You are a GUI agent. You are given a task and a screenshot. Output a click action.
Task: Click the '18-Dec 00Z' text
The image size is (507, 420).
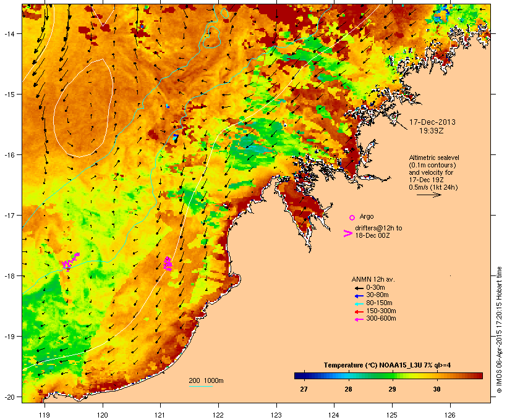pos(372,235)
